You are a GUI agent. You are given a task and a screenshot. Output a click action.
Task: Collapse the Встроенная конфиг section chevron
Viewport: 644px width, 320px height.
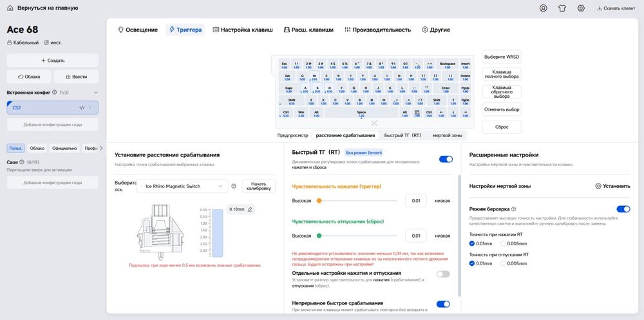point(96,93)
